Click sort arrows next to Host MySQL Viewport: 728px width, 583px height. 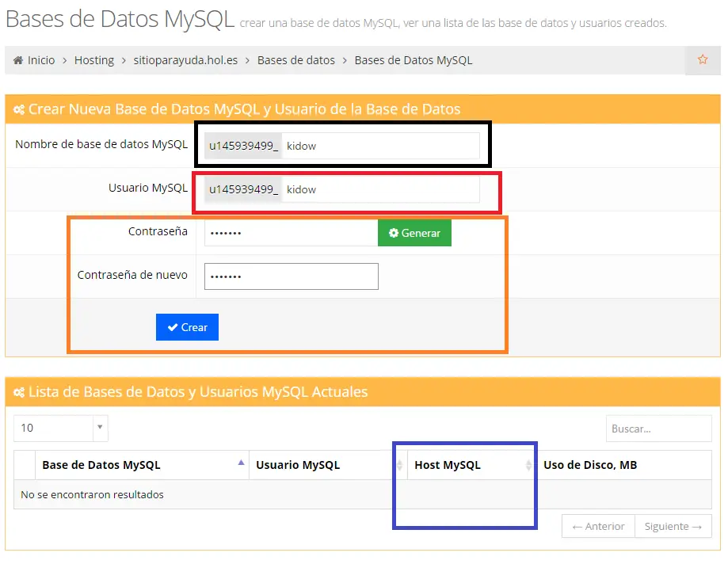pyautogui.click(x=528, y=465)
